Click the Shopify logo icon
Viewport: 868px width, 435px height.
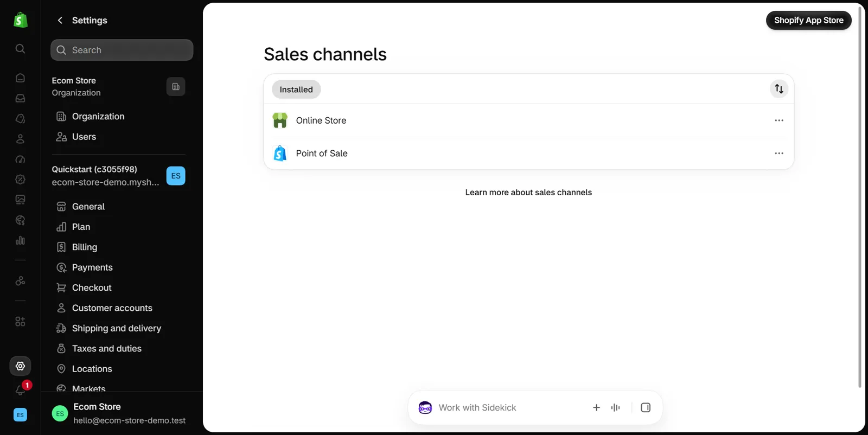point(20,20)
